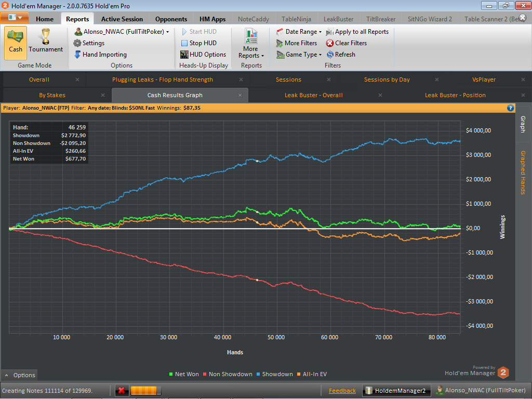The width and height of the screenshot is (532, 399).
Task: Switch to Sessions by Day report
Action: click(387, 79)
